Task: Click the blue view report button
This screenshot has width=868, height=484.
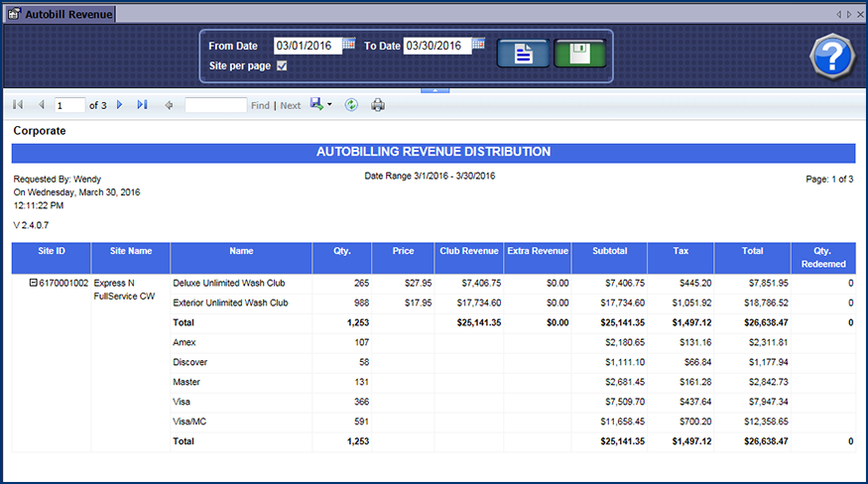Action: click(523, 55)
